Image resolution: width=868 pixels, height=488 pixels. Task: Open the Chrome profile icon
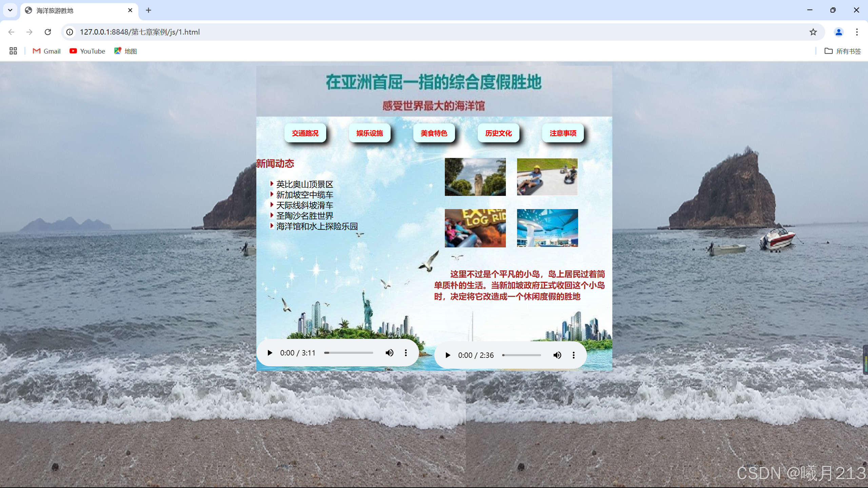[x=839, y=32]
